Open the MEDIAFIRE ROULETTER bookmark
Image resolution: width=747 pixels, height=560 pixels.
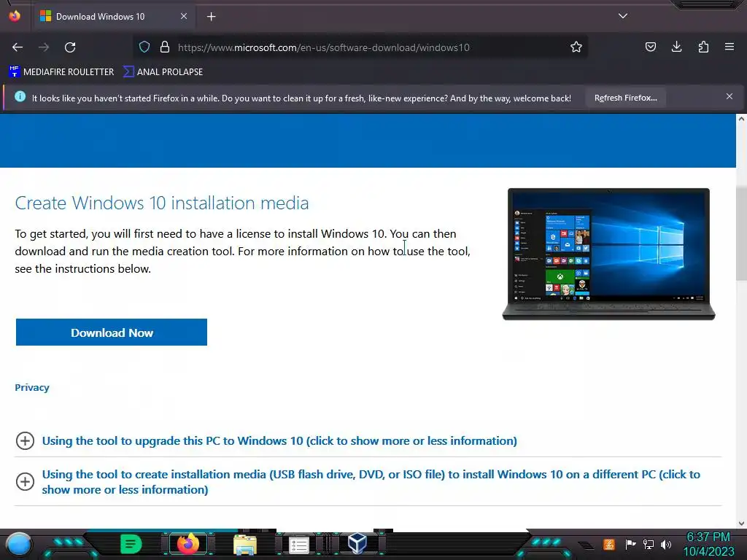tap(61, 72)
